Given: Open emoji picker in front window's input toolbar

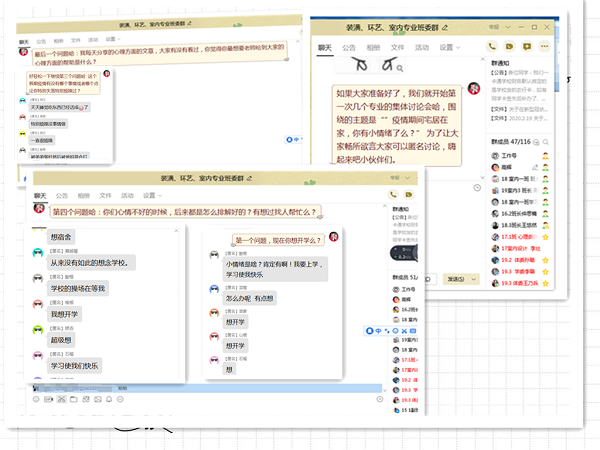Looking at the screenshot, I should point(37,399).
